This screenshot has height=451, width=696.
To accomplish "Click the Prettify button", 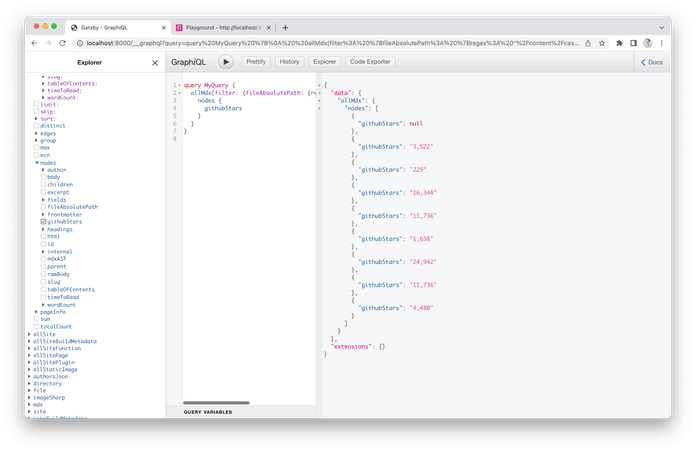I will [x=255, y=62].
